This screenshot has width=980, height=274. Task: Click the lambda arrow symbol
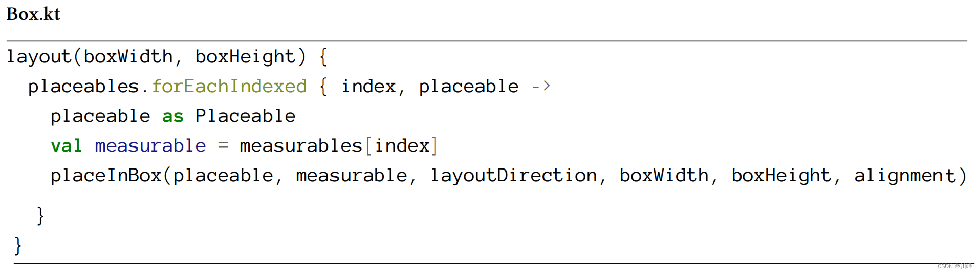tap(541, 86)
